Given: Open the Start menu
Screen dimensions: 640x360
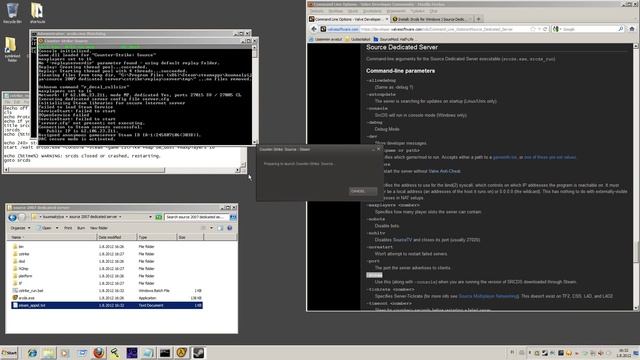Looking at the screenshot, I should (9, 353).
